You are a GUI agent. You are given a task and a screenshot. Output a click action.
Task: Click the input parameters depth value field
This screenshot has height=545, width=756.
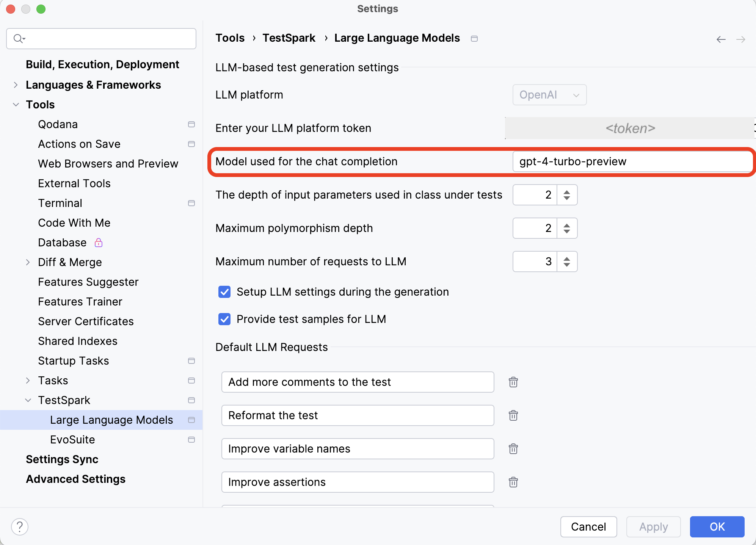(x=535, y=195)
